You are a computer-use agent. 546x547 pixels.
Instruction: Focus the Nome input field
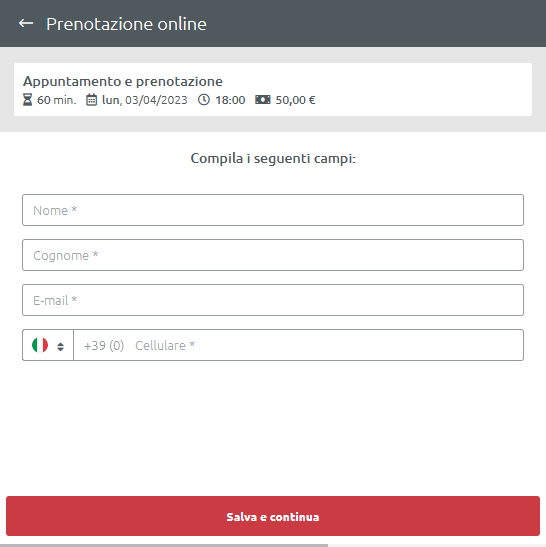click(x=273, y=210)
